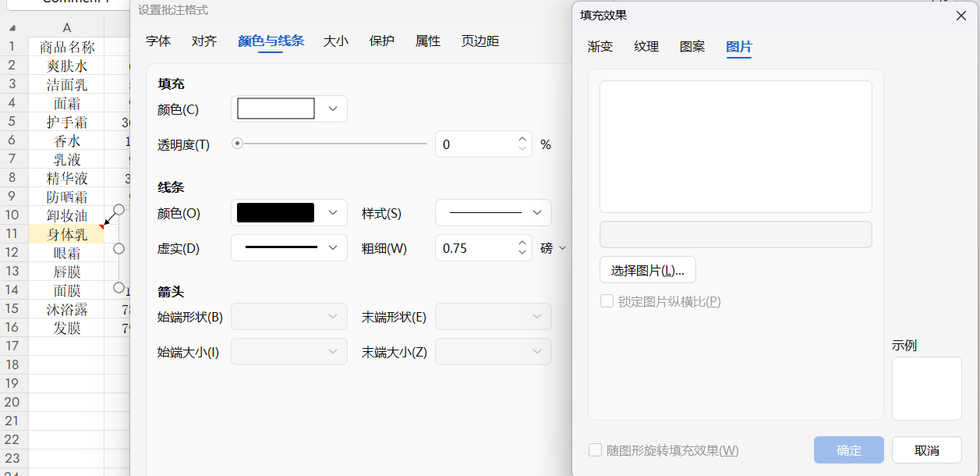Viewport: 980px width, 476px height.
Task: Expand the 样式 line style dropdown
Action: pyautogui.click(x=535, y=212)
